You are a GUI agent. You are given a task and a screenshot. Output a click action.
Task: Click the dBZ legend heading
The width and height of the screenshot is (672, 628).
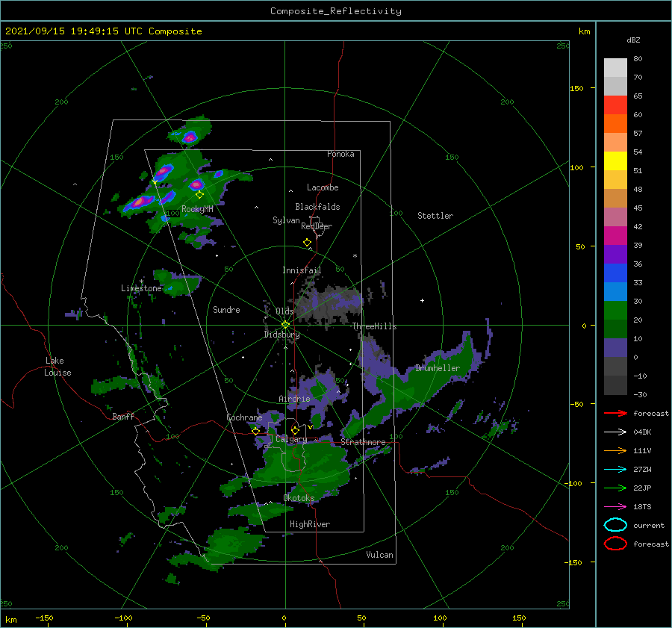[633, 40]
